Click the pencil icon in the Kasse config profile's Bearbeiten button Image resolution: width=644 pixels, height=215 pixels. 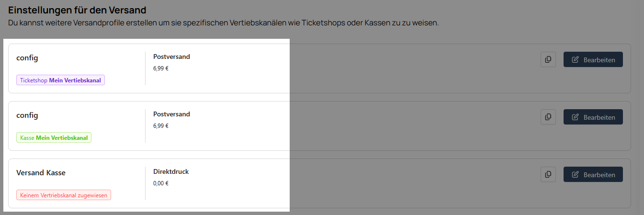(x=576, y=117)
